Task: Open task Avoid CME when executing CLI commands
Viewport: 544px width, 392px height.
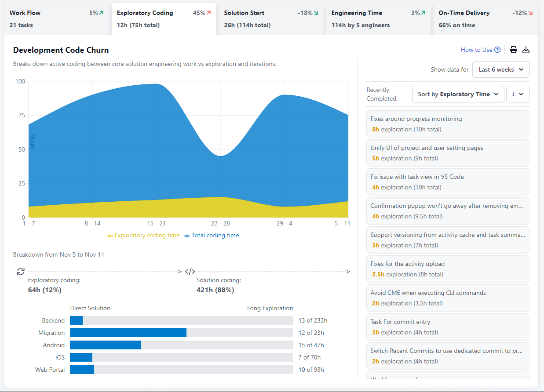Action: click(448, 298)
